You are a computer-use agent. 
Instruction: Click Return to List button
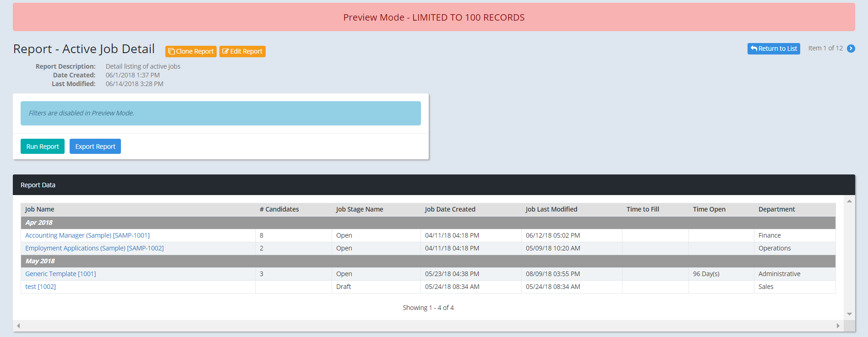pos(774,49)
